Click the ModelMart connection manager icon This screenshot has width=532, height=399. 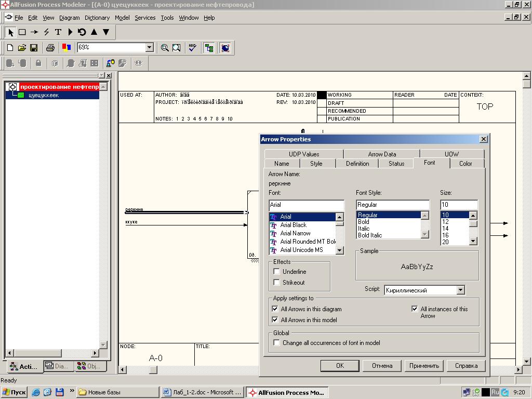point(111,63)
